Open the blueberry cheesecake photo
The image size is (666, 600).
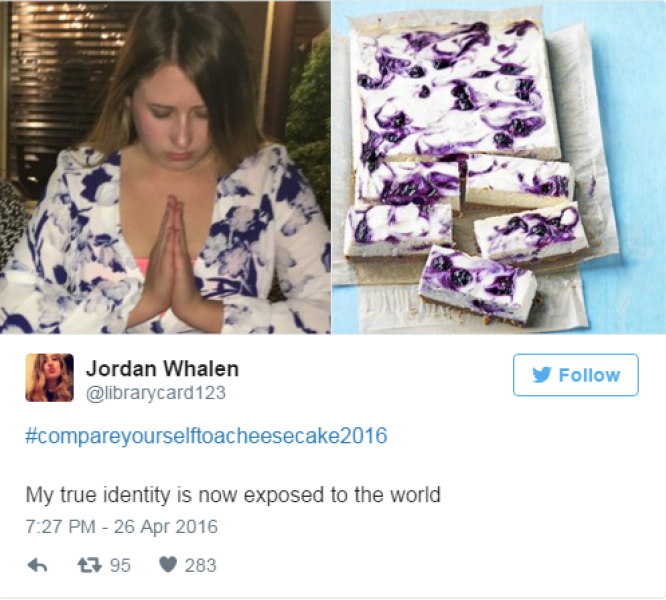point(499,167)
